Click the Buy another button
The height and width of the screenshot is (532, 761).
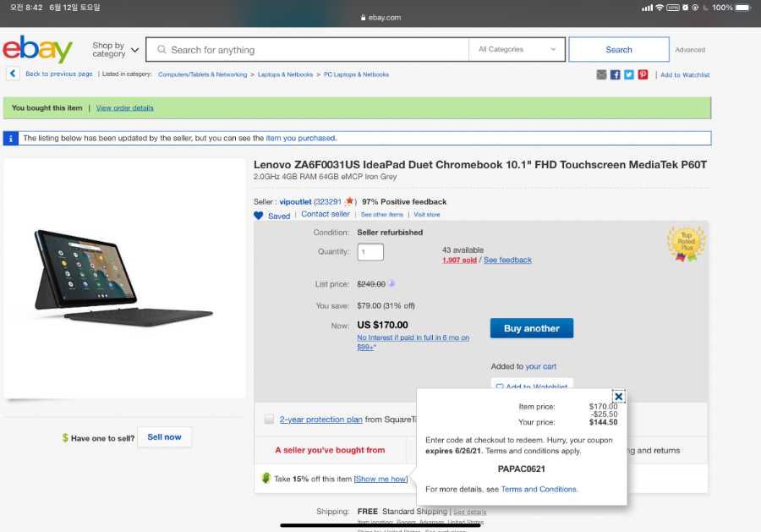532,328
